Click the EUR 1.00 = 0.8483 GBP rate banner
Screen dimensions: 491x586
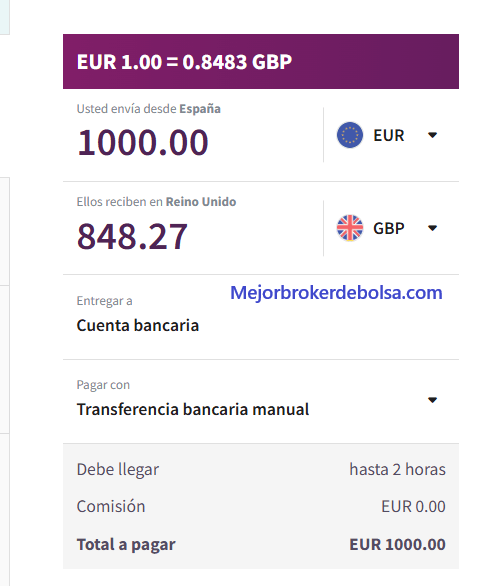[x=261, y=62]
